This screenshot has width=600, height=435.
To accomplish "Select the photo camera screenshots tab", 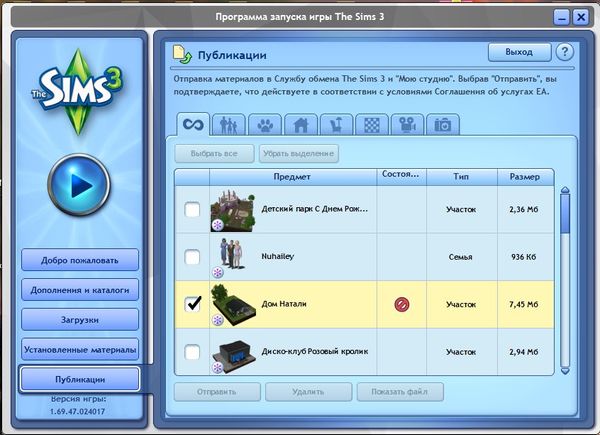I will (x=441, y=125).
